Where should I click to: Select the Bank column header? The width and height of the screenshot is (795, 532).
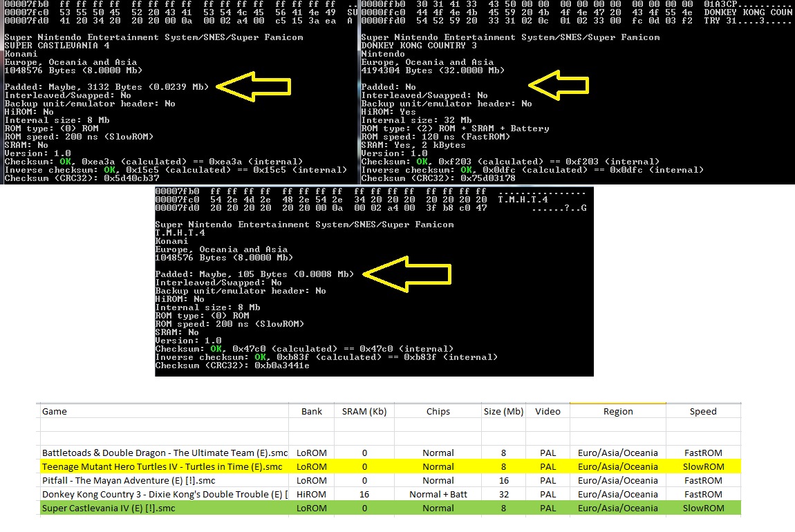(312, 411)
